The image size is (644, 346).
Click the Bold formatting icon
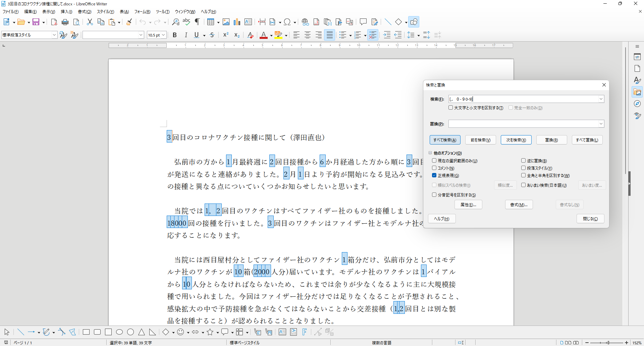[174, 35]
